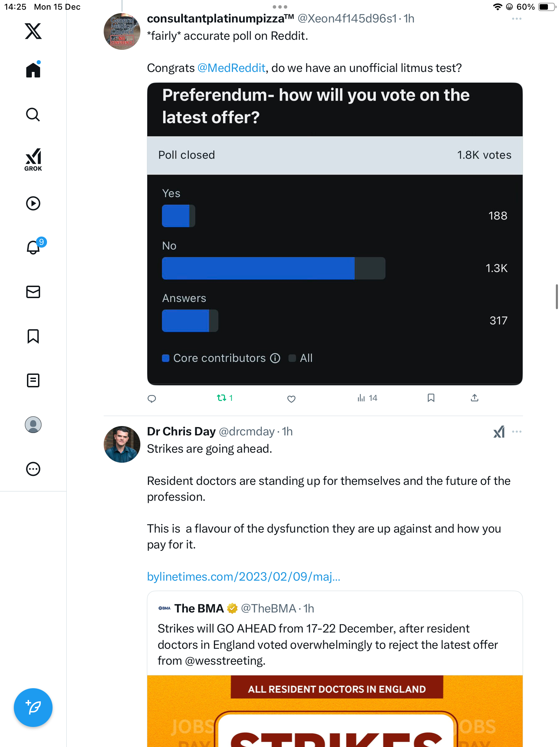Open the Video tab play icon
This screenshot has height=747, width=560.
click(x=33, y=203)
